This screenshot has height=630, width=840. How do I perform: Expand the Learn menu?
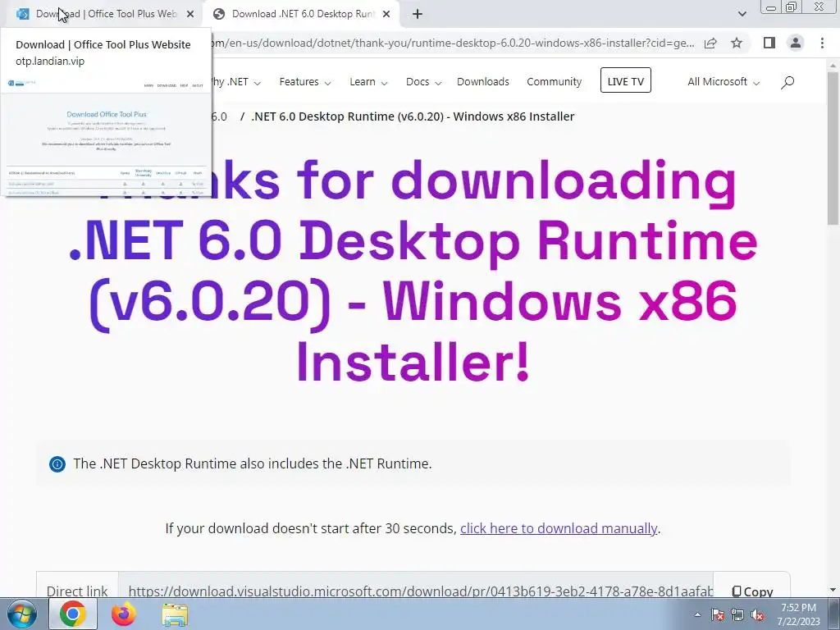pos(368,81)
